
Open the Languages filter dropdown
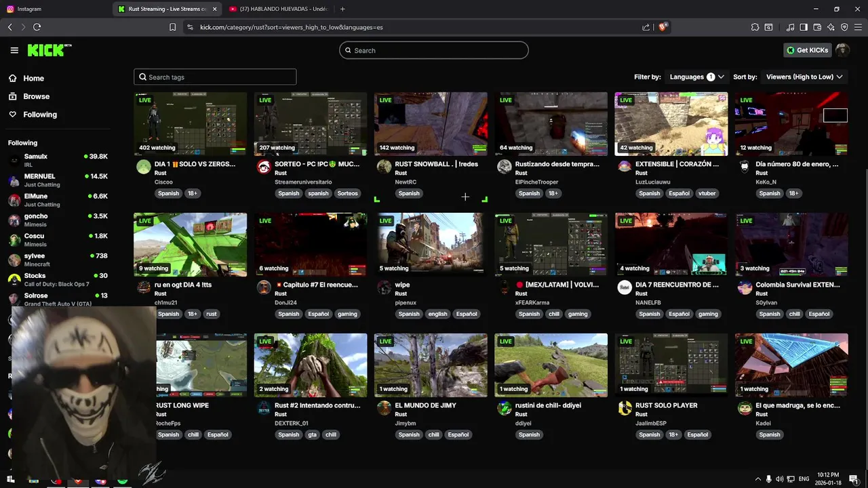pyautogui.click(x=696, y=77)
